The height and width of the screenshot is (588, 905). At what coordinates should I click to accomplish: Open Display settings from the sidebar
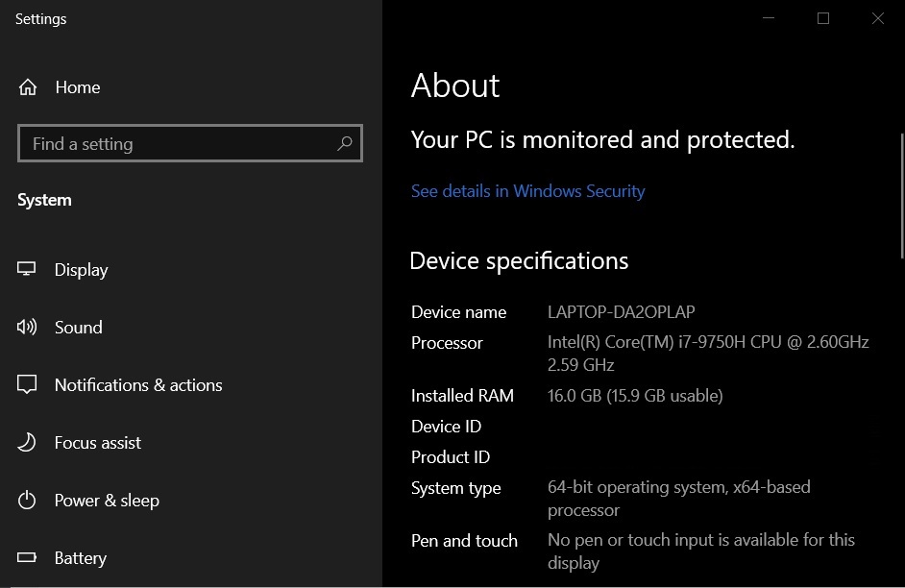pos(82,269)
